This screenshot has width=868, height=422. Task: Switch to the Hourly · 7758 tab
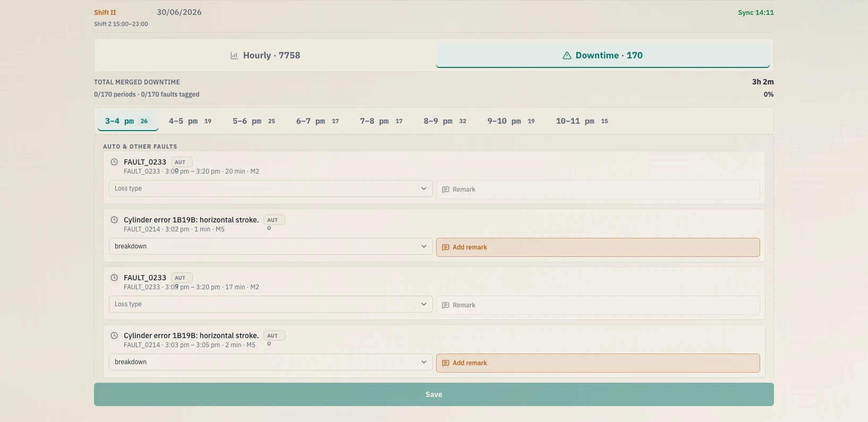pos(265,55)
